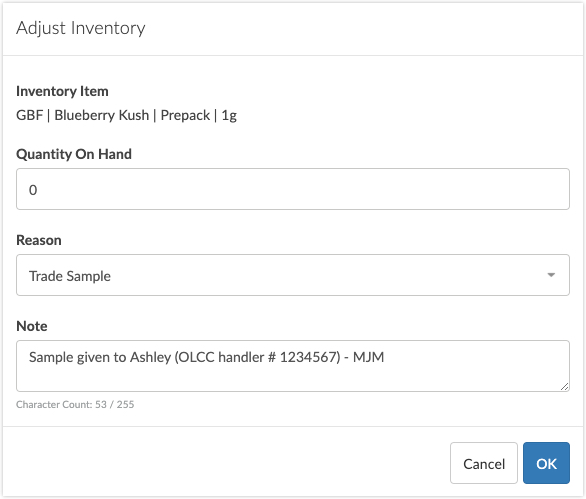The width and height of the screenshot is (586, 499).
Task: Click the word Ashley in the note
Action: pyautogui.click(x=151, y=357)
